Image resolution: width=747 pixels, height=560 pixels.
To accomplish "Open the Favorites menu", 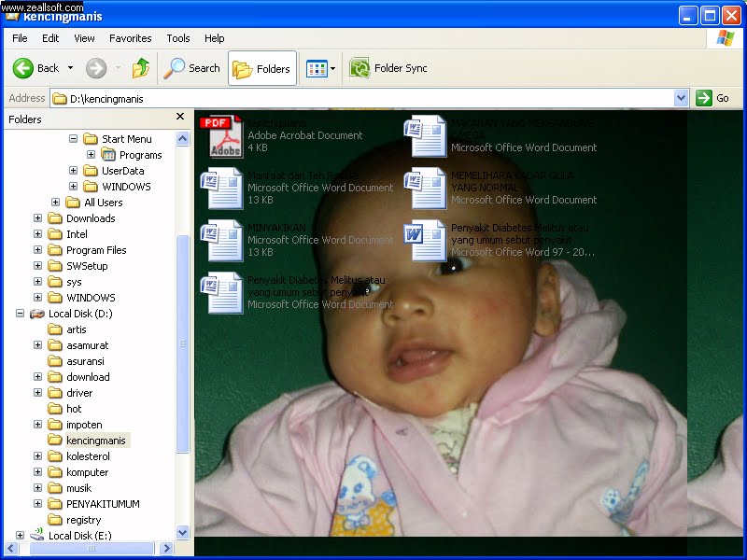I will [130, 38].
